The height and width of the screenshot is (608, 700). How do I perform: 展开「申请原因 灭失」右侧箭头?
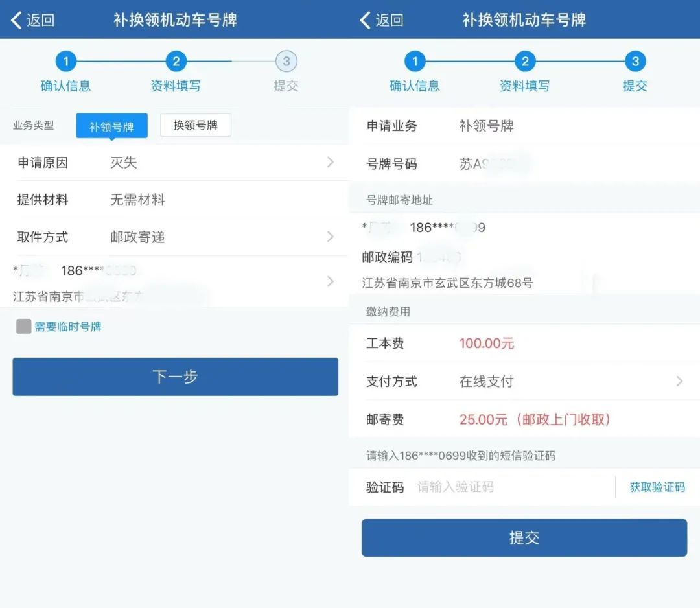[331, 163]
